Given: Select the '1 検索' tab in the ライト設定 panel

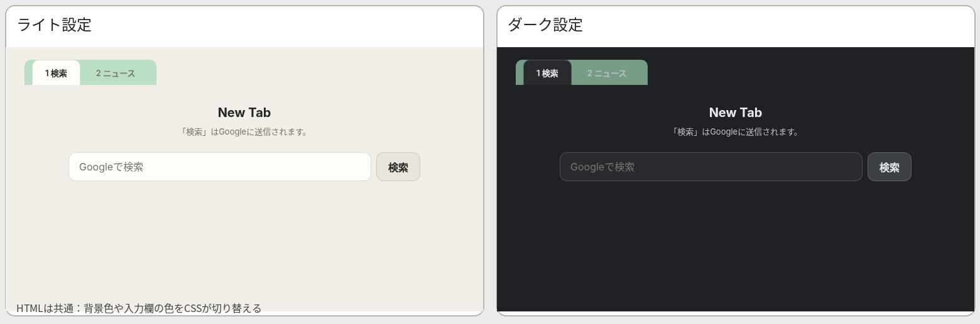Looking at the screenshot, I should point(56,73).
